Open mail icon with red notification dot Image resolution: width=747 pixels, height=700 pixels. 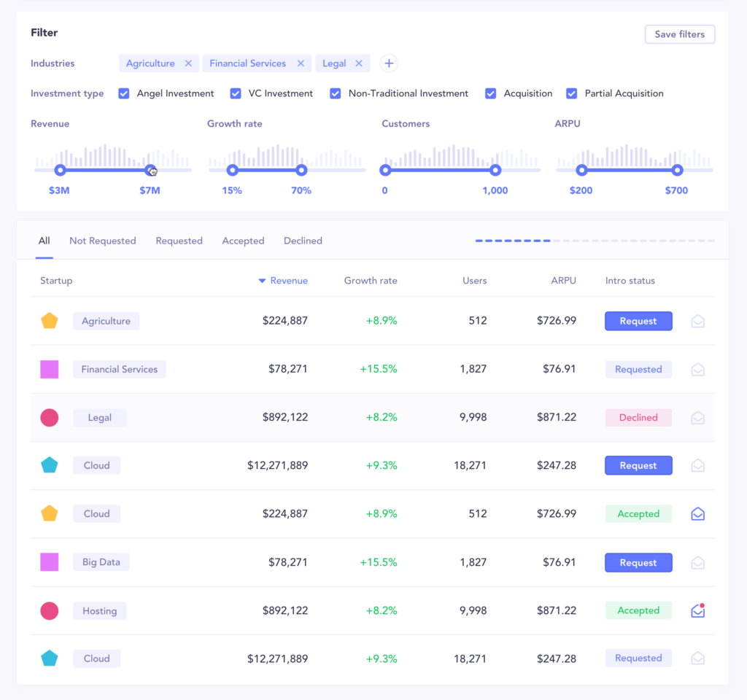[x=697, y=611]
